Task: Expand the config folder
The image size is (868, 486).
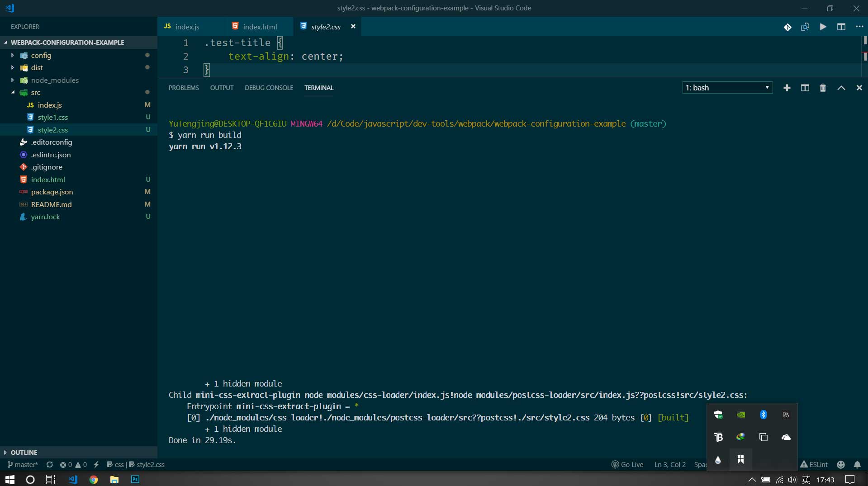Action: click(x=12, y=55)
